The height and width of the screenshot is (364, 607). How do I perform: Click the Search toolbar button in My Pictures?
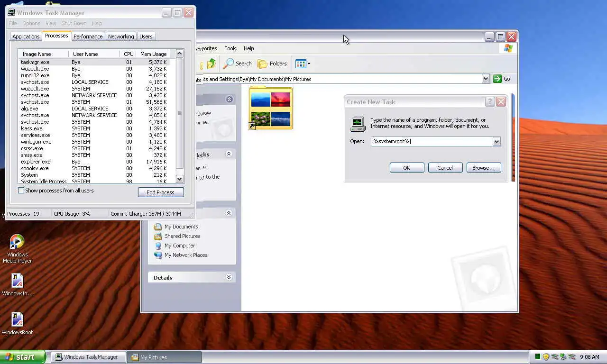point(238,64)
